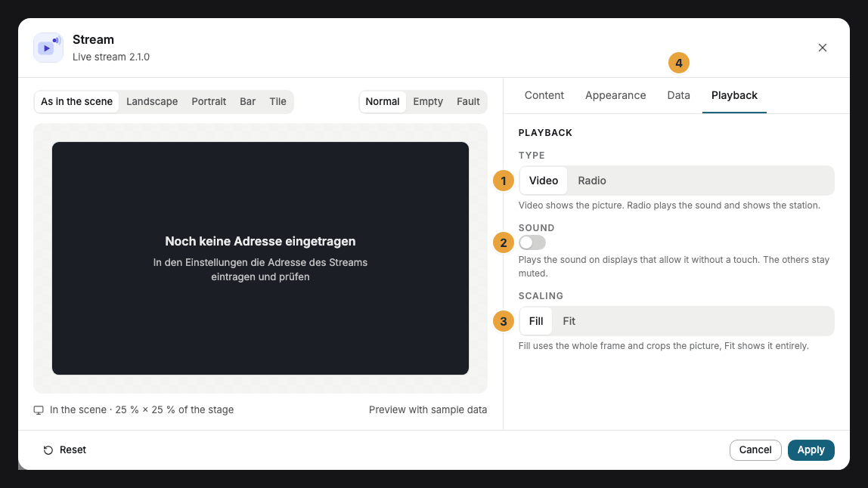Toggle the Sound switch on
The width and height of the screenshot is (868, 488).
pyautogui.click(x=532, y=242)
